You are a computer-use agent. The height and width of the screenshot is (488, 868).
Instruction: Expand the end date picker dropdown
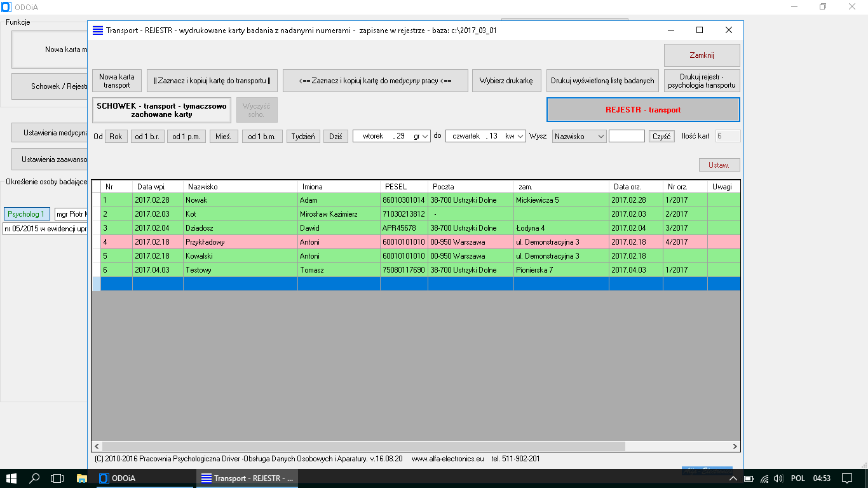pyautogui.click(x=520, y=136)
